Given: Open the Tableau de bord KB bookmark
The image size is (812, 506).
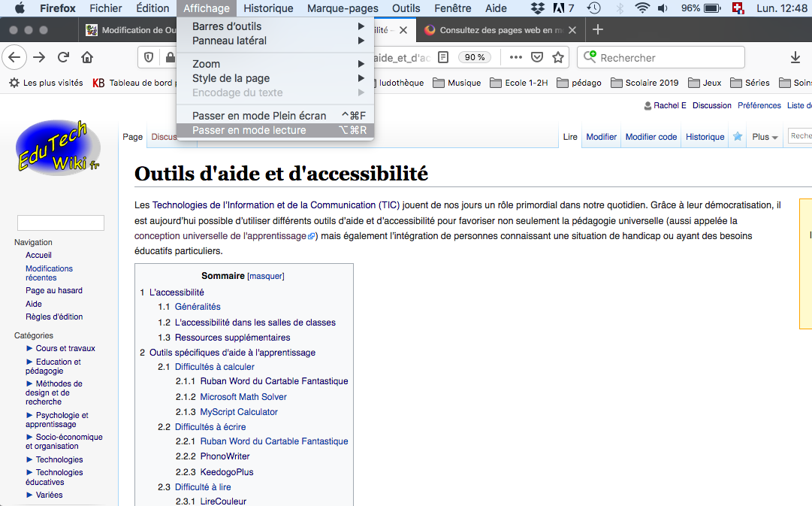Looking at the screenshot, I should point(134,83).
